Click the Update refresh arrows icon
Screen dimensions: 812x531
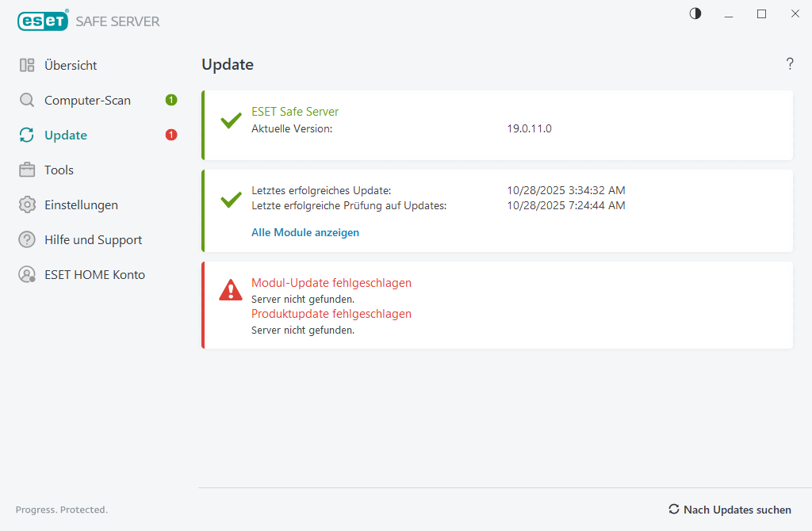[26, 135]
